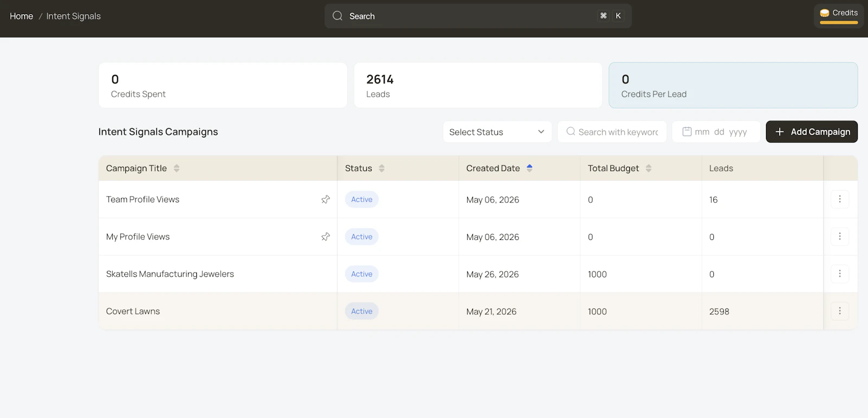Click Covert Lawns budget 1000
The width and height of the screenshot is (868, 418).
597,312
